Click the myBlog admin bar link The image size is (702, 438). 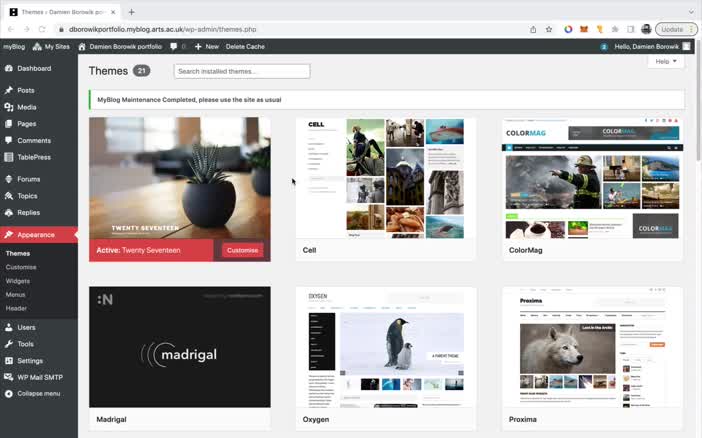14,47
